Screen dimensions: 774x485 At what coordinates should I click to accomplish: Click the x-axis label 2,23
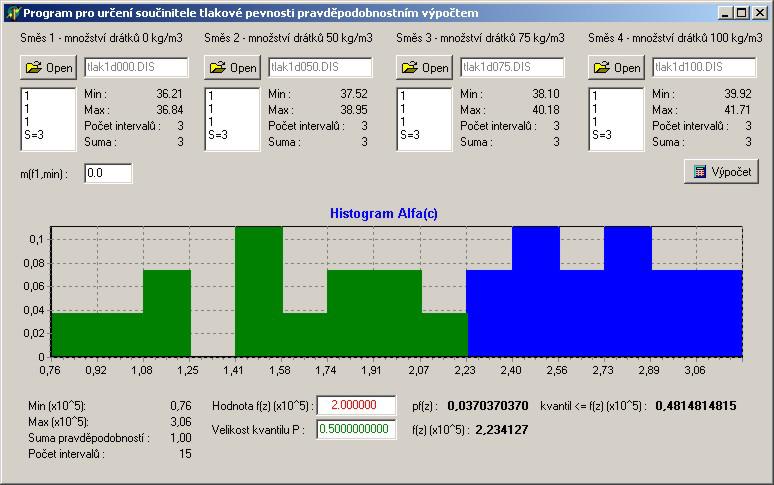465,370
